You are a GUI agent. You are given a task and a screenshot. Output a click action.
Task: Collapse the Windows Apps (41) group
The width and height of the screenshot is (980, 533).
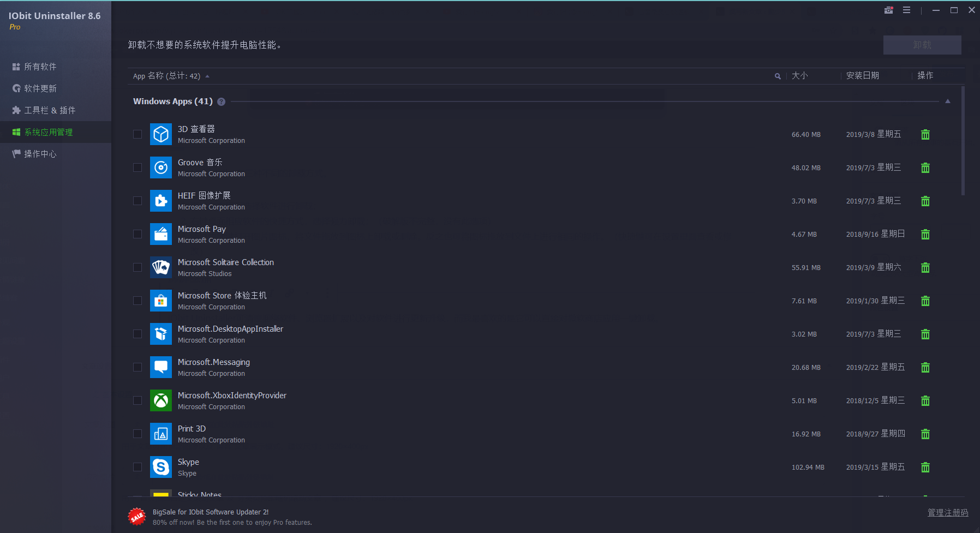click(x=948, y=101)
